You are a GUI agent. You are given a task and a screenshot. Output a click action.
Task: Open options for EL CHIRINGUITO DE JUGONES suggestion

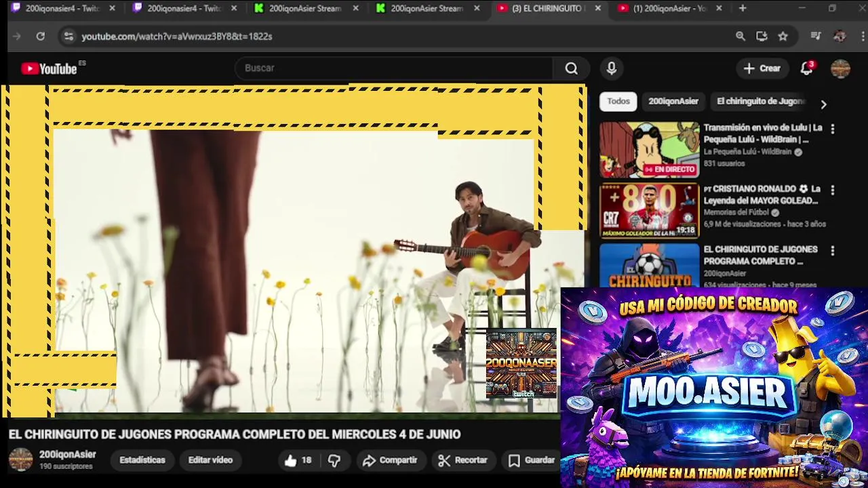(x=833, y=251)
